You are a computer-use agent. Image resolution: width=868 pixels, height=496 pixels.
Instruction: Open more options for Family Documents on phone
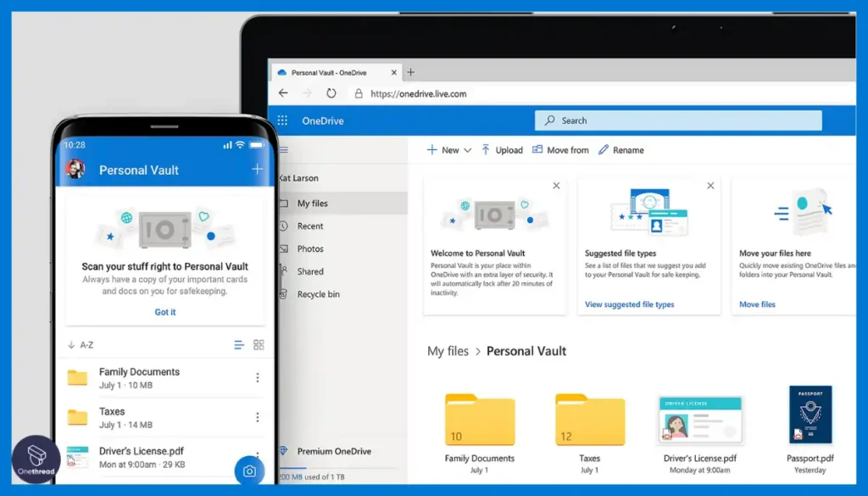coord(258,377)
